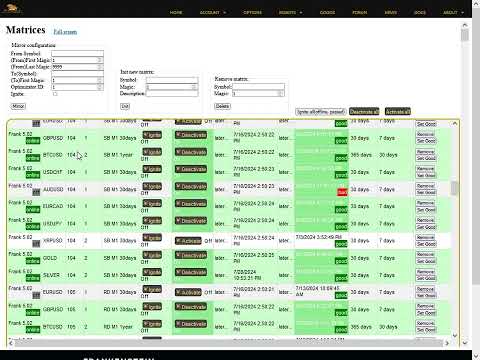Focus the Remove matrix Symbol field
Viewport: 480px width, 360px height.
pyautogui.click(x=258, y=87)
